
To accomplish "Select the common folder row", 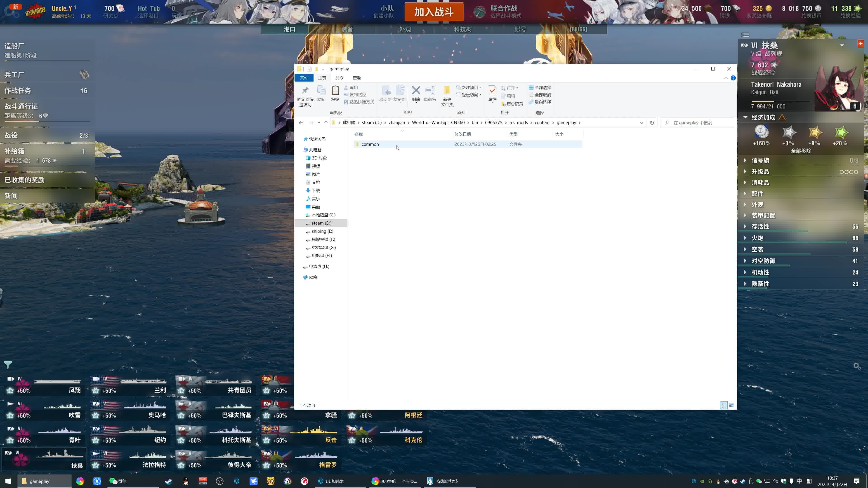I will [x=468, y=144].
